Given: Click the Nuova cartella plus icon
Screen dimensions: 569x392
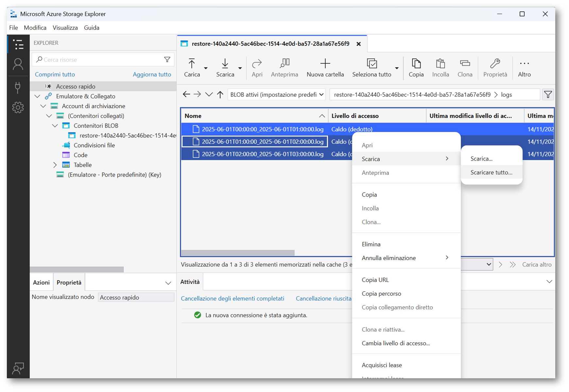Looking at the screenshot, I should tap(325, 63).
